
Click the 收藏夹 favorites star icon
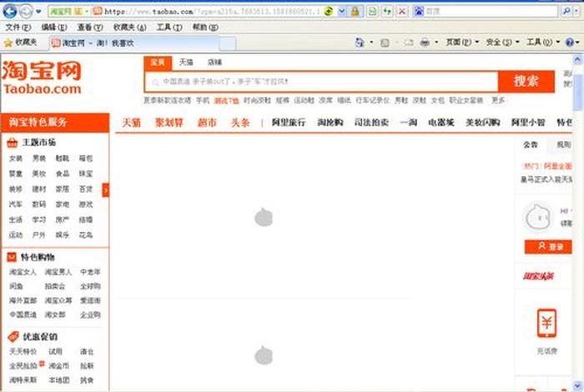click(x=8, y=42)
